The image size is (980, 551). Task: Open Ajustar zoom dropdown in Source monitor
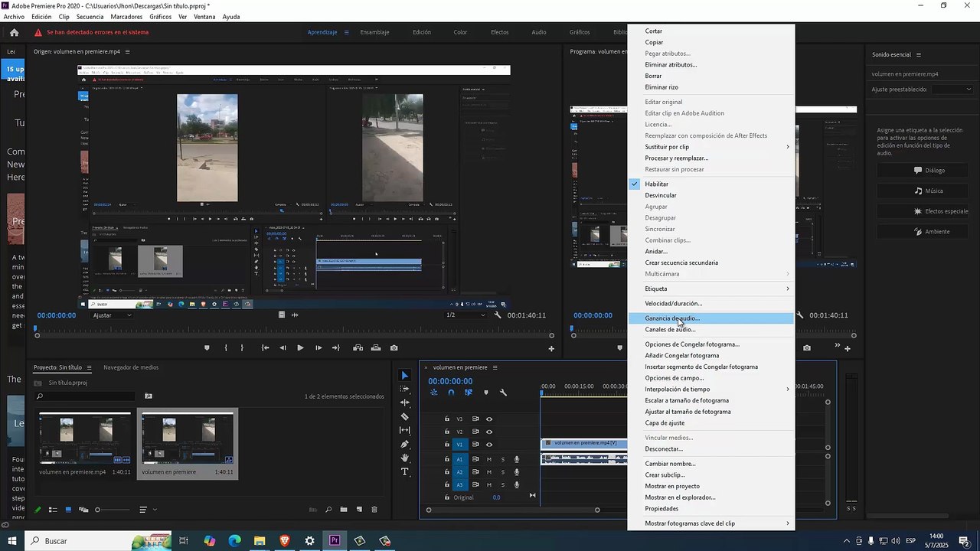[x=112, y=315]
